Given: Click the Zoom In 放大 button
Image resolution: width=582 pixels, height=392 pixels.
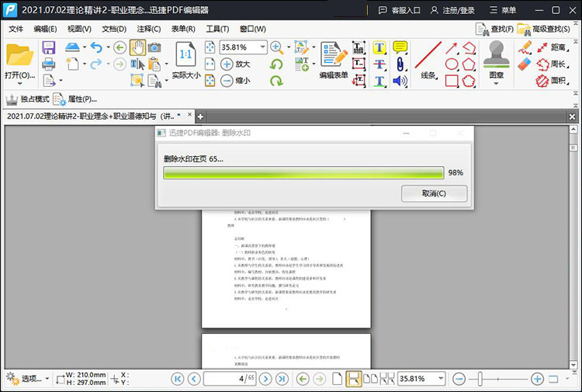Looking at the screenshot, I should coord(235,64).
